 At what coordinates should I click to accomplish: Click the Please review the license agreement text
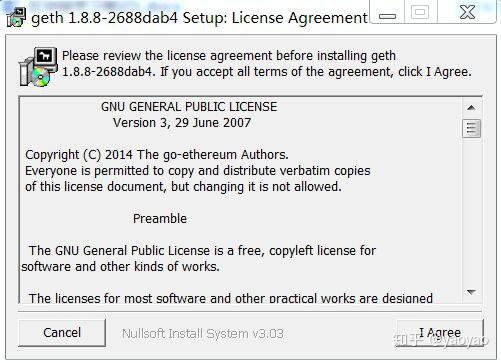[x=267, y=64]
